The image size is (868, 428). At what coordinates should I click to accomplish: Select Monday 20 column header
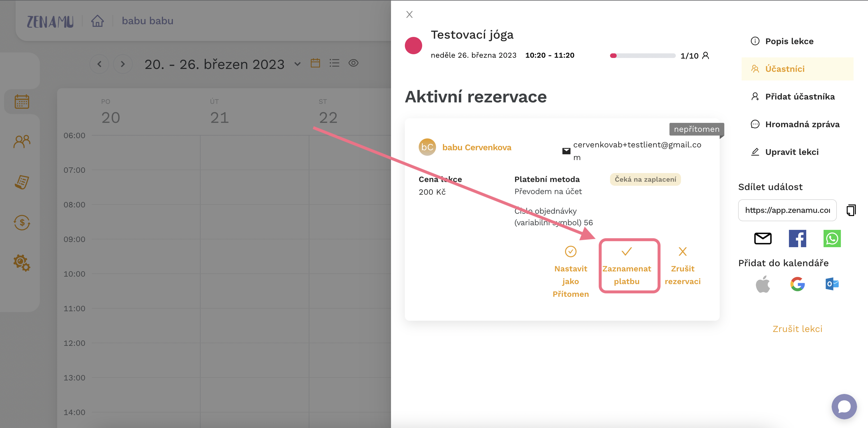click(x=111, y=112)
